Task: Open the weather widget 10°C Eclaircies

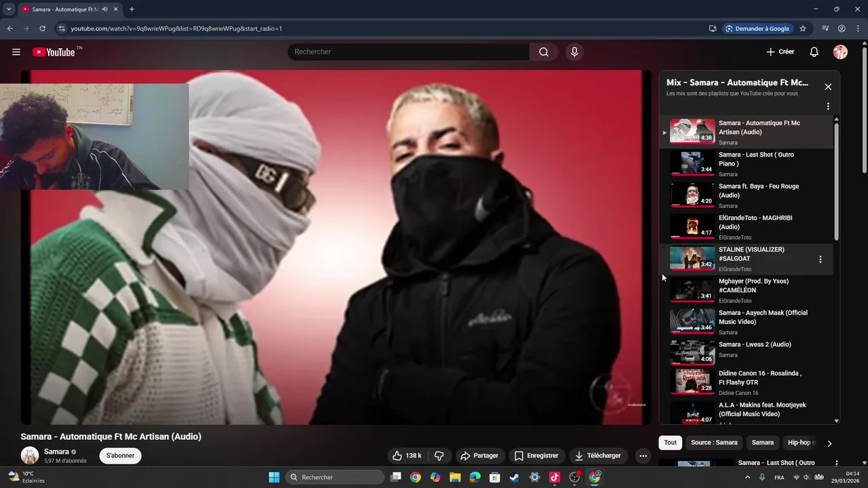Action: point(26,477)
